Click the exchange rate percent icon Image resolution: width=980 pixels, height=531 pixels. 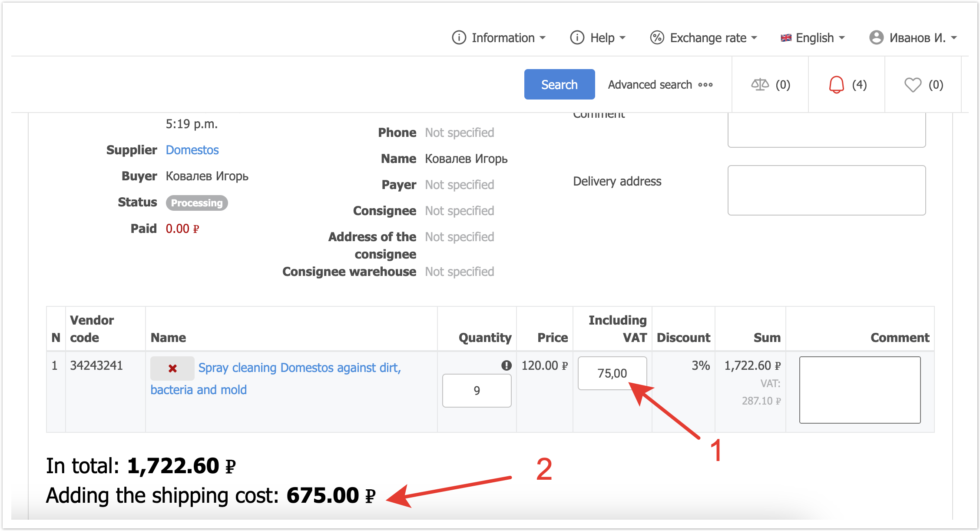(x=657, y=38)
